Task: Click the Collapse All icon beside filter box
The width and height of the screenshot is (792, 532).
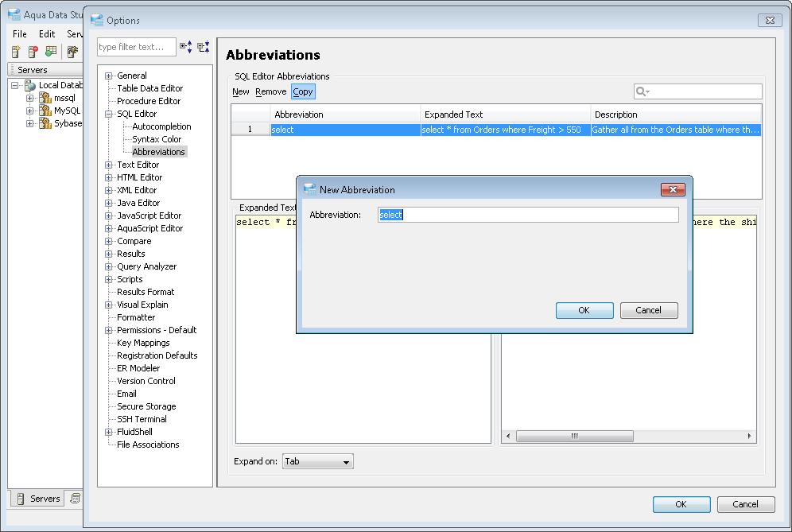Action: click(x=204, y=47)
